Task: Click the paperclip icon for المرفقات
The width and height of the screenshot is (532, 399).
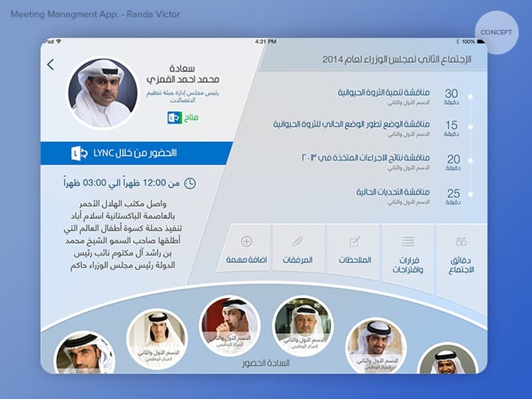Action: [x=297, y=242]
